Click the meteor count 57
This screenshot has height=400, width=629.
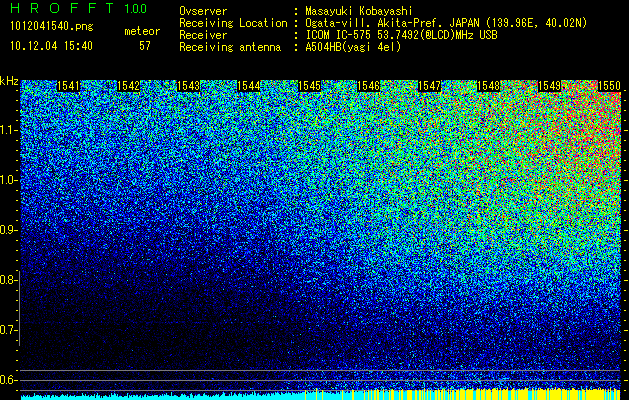[145, 46]
